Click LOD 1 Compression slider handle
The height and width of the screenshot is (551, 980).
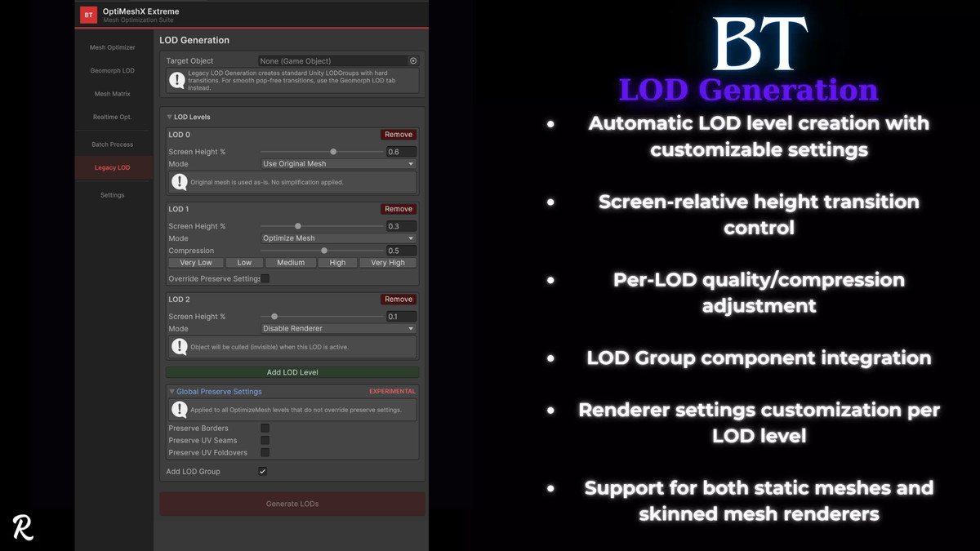click(324, 251)
